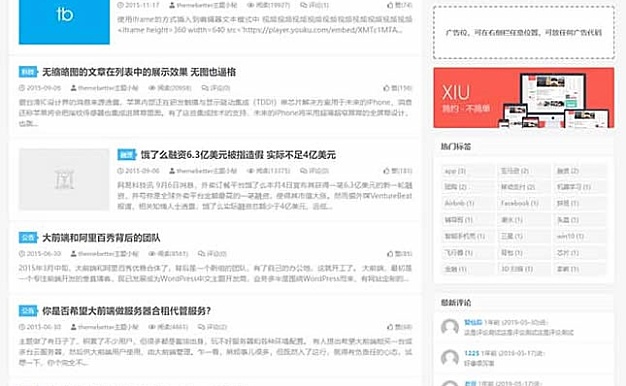The image size is (626, 386).
Task: Click comment bubble icon on 你是否希望大前端 post
Action: coord(201,327)
